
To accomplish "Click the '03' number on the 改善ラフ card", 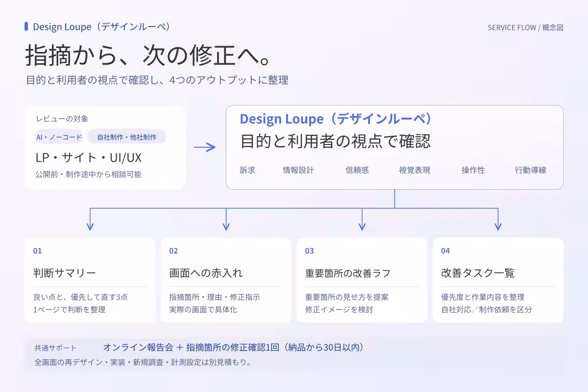I will tap(310, 251).
